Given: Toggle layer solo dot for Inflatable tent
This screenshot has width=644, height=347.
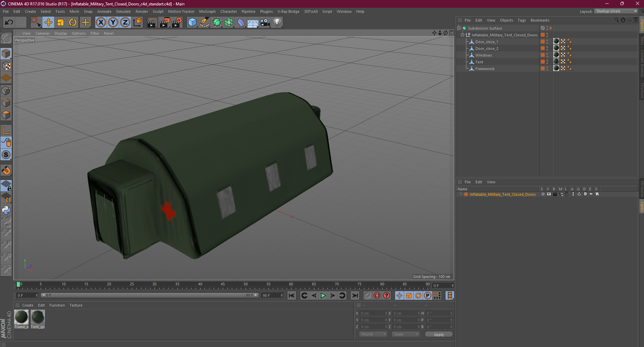Looking at the screenshot, I should pos(543,194).
